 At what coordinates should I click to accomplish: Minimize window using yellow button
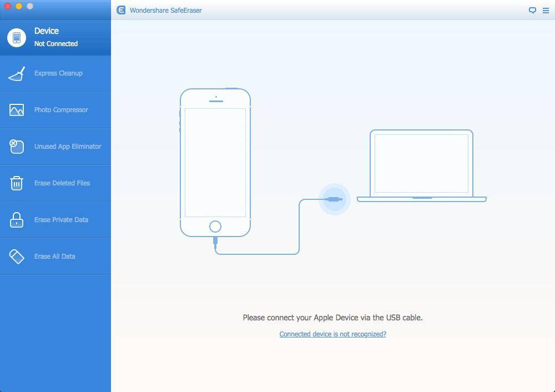(19, 6)
